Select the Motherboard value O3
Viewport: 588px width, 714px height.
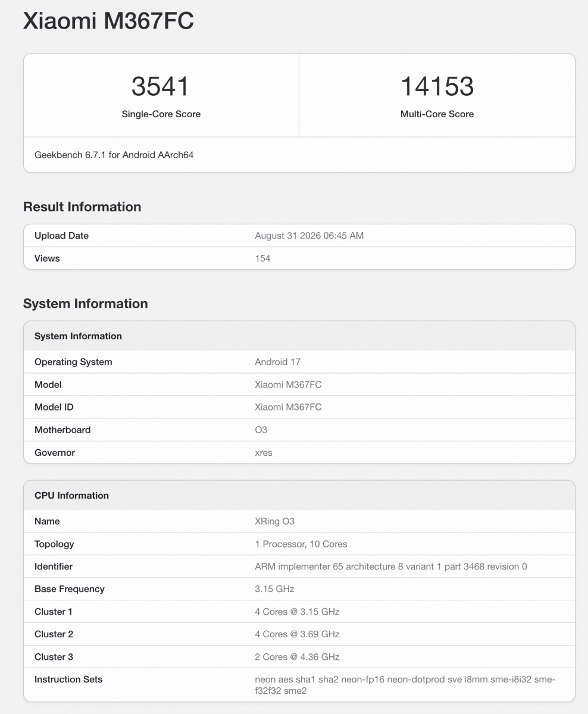[261, 430]
